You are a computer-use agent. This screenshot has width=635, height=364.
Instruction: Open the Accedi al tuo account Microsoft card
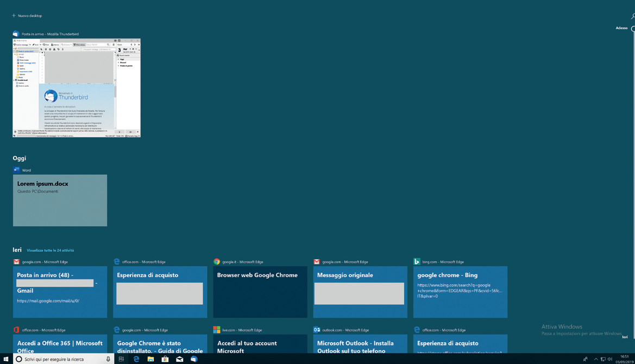tap(260, 343)
